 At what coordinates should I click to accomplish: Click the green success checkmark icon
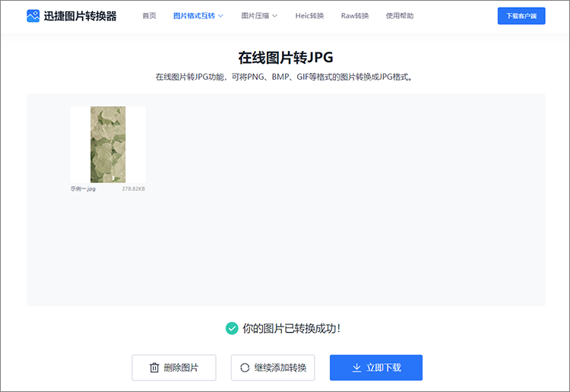point(232,328)
